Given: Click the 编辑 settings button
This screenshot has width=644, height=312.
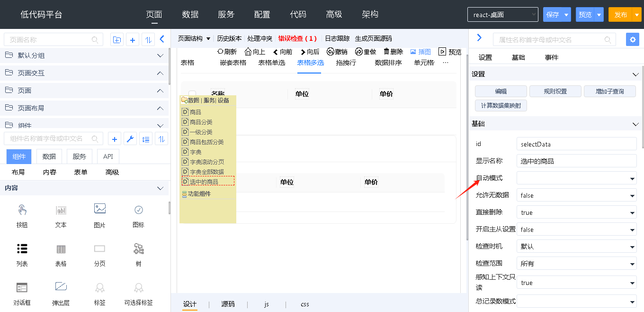Looking at the screenshot, I should pyautogui.click(x=501, y=92).
